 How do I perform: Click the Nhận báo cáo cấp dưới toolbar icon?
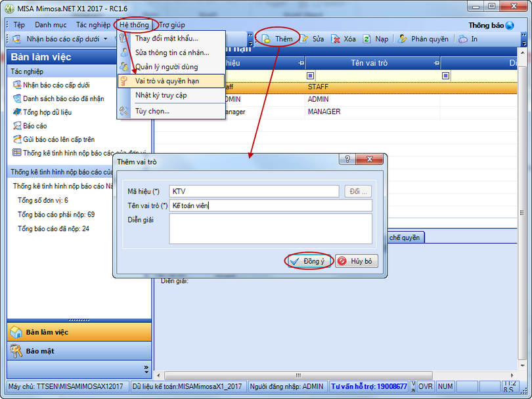click(x=17, y=39)
